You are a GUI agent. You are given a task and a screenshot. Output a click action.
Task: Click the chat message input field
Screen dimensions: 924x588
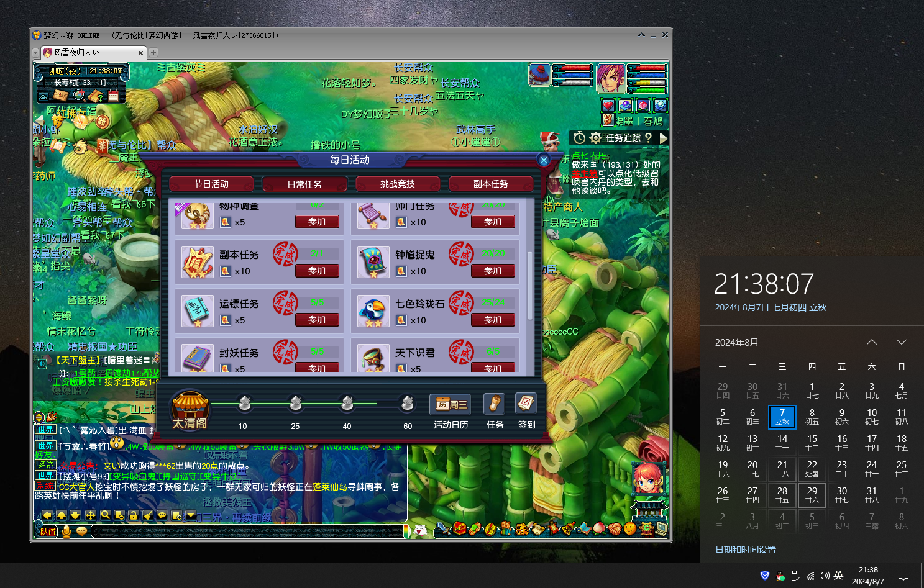point(247,531)
